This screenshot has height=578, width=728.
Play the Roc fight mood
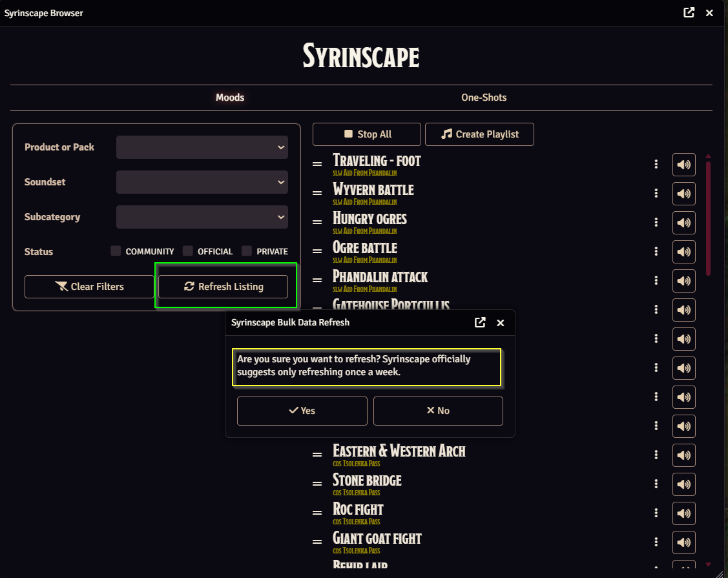tap(683, 513)
